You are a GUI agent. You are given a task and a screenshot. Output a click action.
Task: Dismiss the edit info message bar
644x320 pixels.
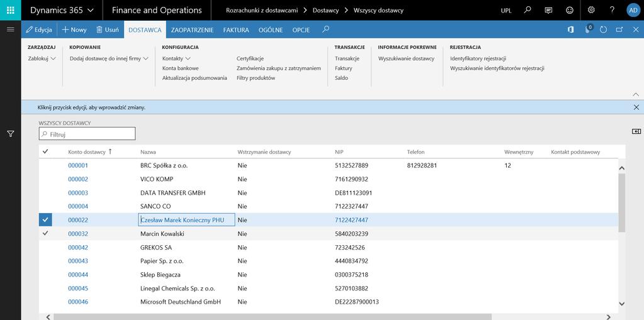pos(636,107)
